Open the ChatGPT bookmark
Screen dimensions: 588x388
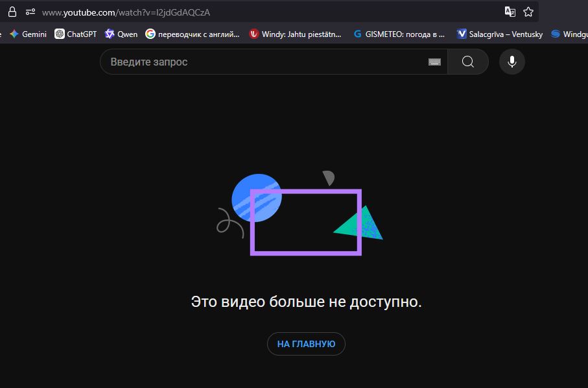coord(75,34)
